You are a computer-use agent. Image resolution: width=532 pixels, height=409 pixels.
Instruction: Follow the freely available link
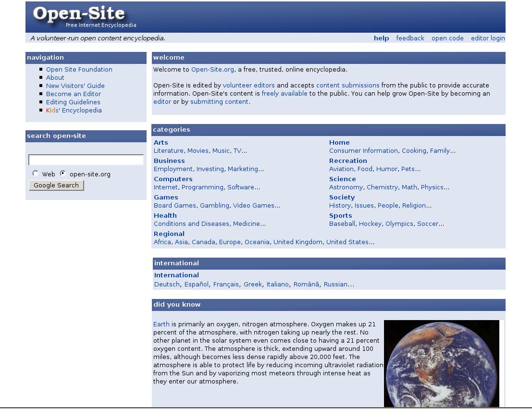[285, 93]
